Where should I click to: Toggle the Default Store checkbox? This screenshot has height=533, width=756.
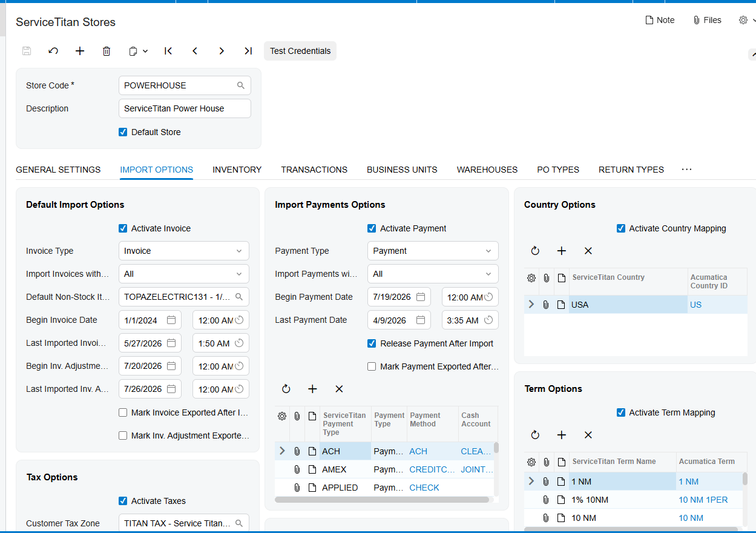[123, 132]
